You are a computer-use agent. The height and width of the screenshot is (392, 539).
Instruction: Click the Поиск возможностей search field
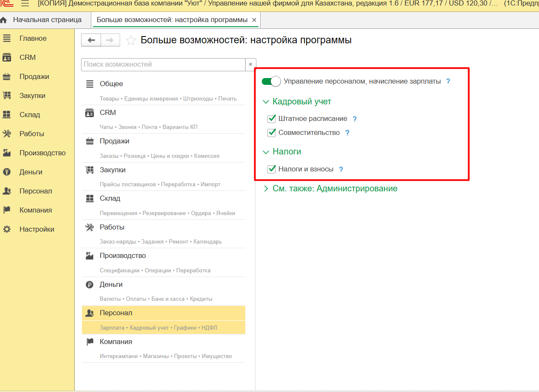click(x=163, y=64)
